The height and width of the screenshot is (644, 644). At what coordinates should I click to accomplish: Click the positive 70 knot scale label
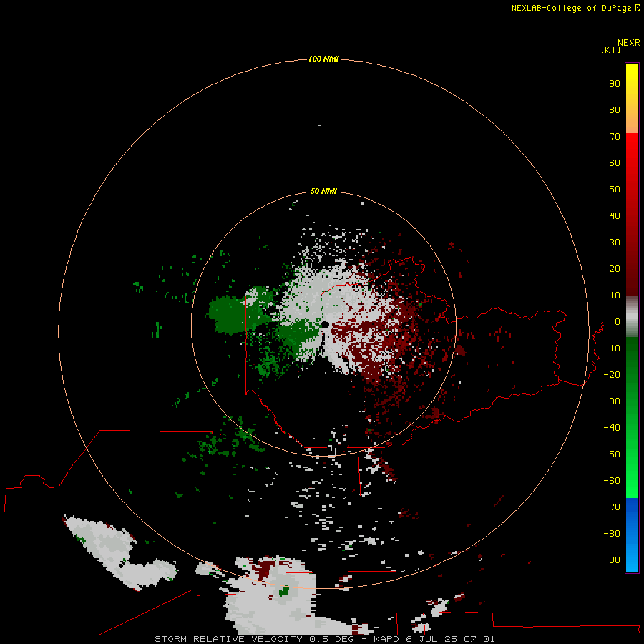[615, 137]
